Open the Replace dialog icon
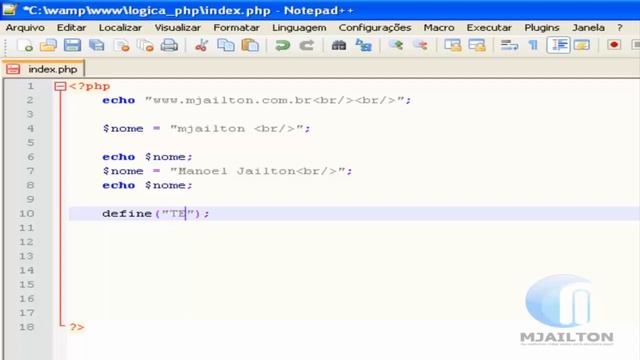 point(363,45)
